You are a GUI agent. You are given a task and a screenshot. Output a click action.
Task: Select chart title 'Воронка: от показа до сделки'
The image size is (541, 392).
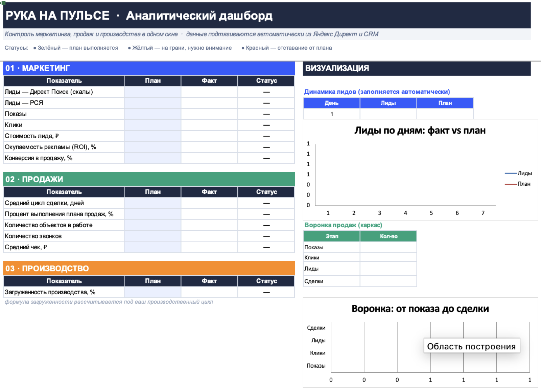pyautogui.click(x=420, y=309)
